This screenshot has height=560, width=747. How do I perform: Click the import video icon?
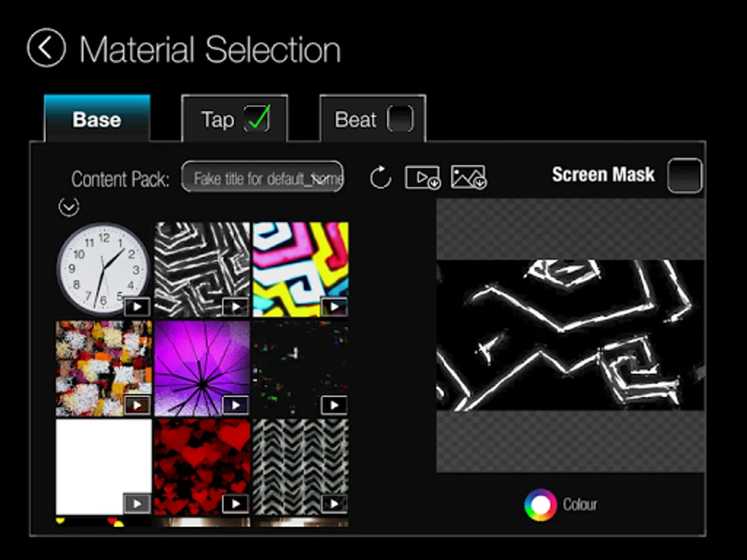click(x=423, y=177)
